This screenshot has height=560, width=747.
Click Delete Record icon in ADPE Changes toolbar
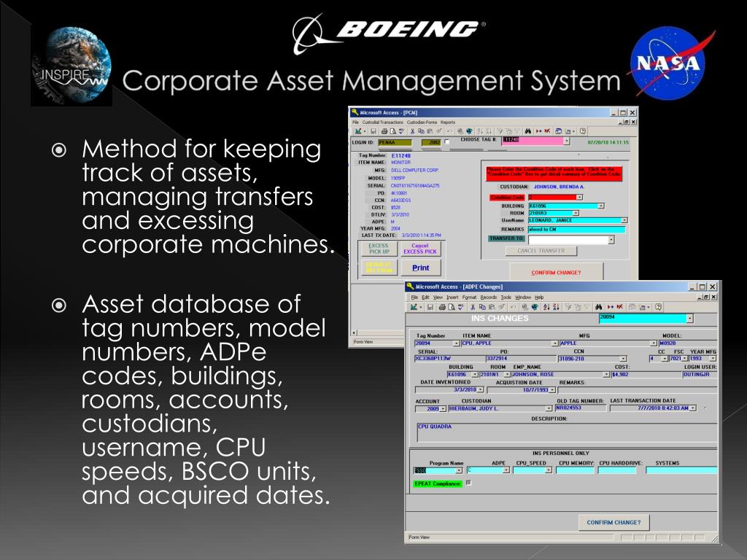pos(619,307)
